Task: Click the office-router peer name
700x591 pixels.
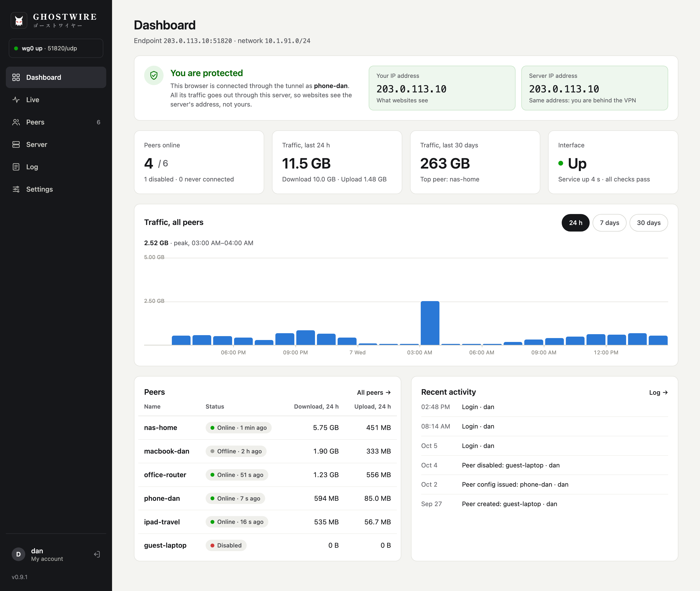Action: point(165,475)
